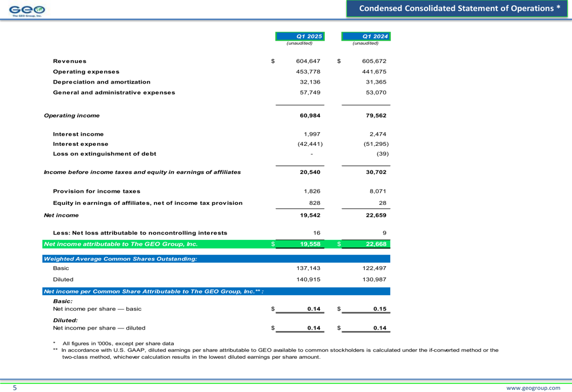Select the Interest expense label
572x392 pixels.
(81, 144)
